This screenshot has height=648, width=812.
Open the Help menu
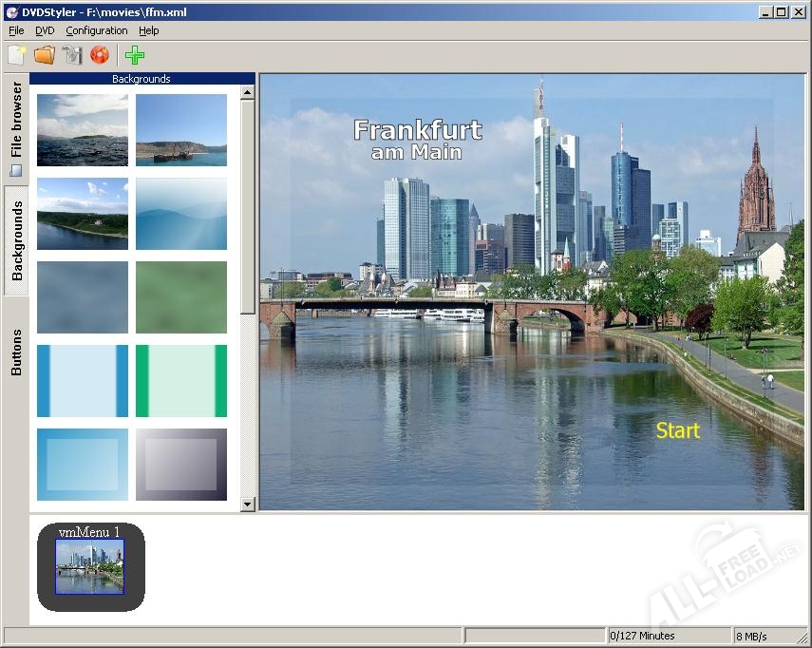click(x=148, y=30)
